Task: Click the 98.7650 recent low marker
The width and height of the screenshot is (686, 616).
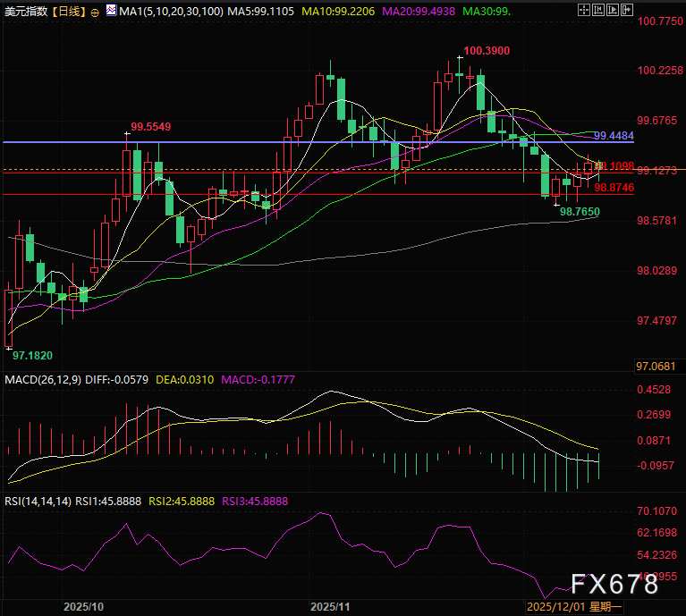Action: [x=580, y=212]
